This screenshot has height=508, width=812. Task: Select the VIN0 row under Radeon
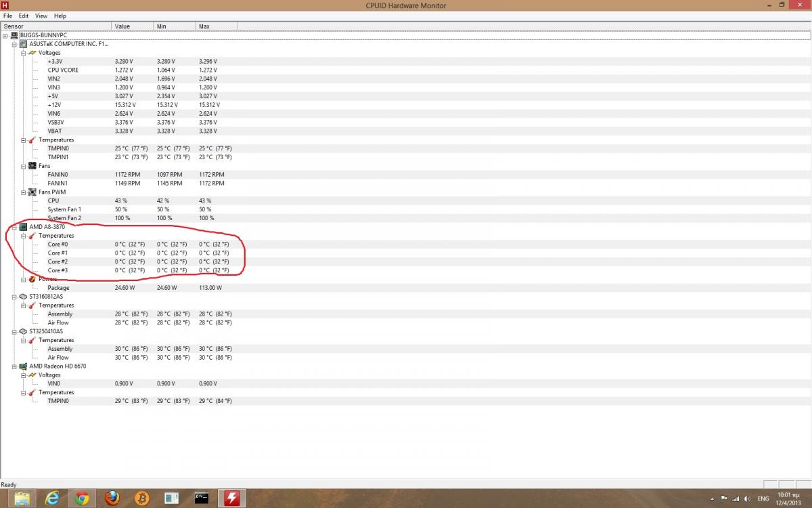(406, 383)
